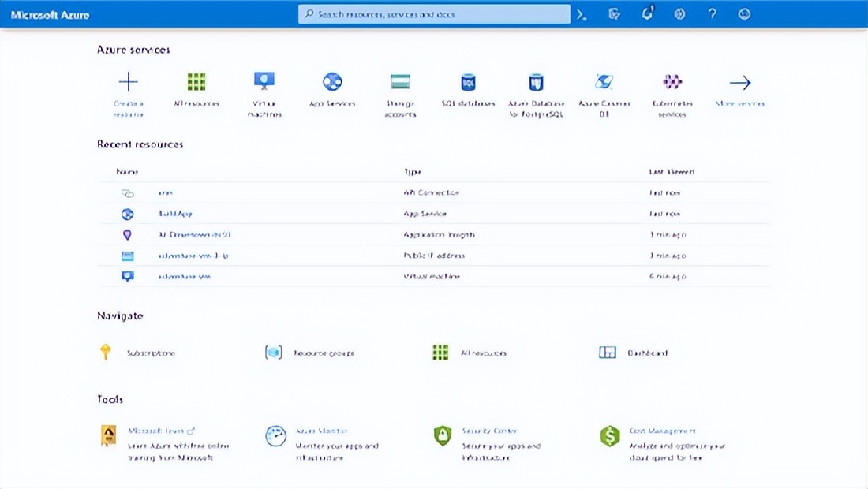
Task: Open the Dashboard navigation item
Action: [x=646, y=353]
